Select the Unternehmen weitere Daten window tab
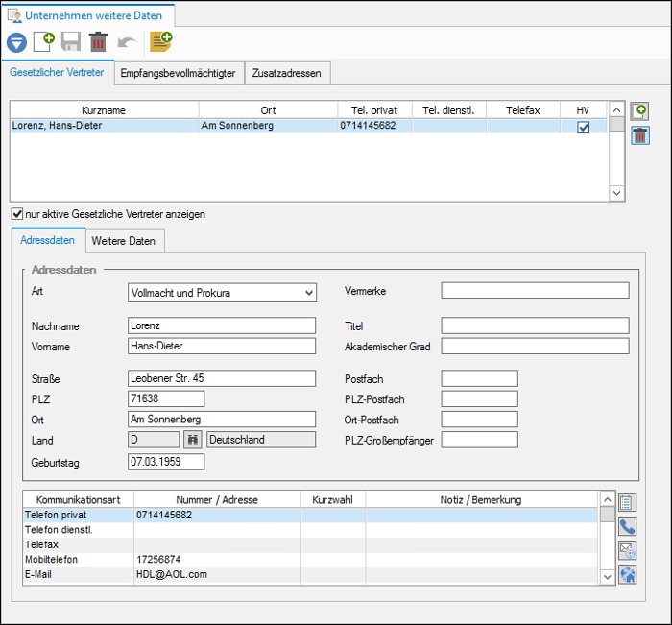This screenshot has width=672, height=625. (x=88, y=16)
